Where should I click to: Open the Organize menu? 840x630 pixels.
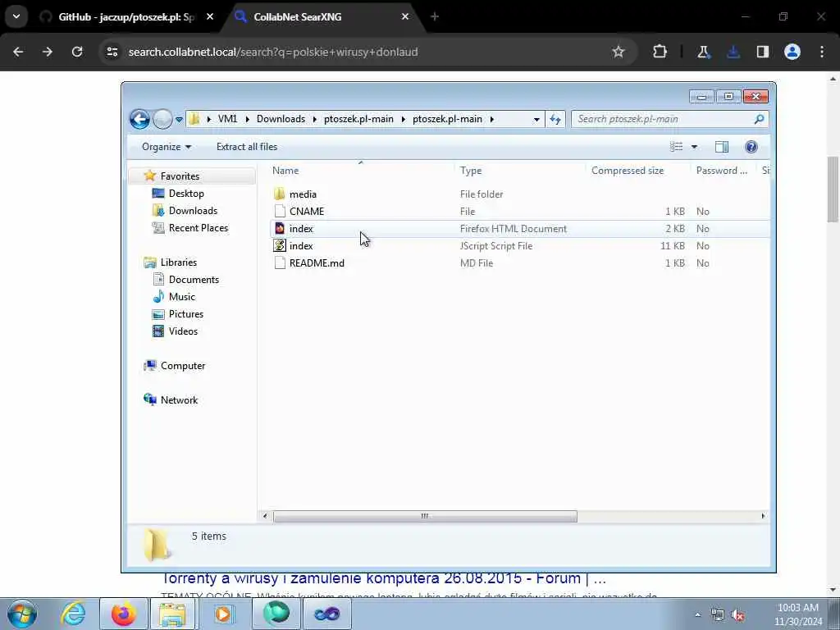tap(166, 147)
